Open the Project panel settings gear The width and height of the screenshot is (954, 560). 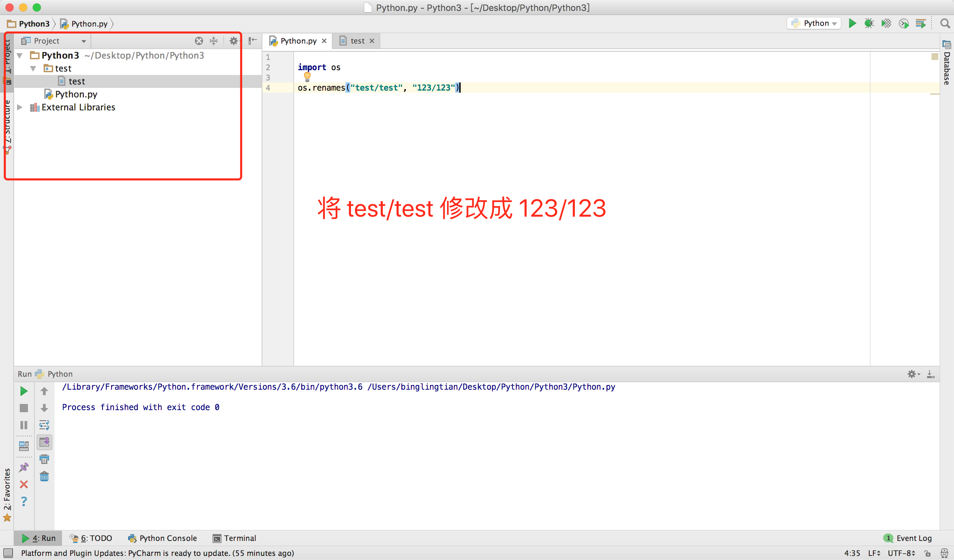(x=234, y=41)
